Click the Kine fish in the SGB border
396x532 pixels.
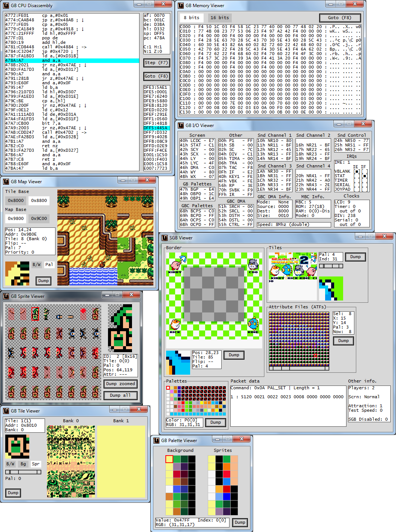(253, 323)
